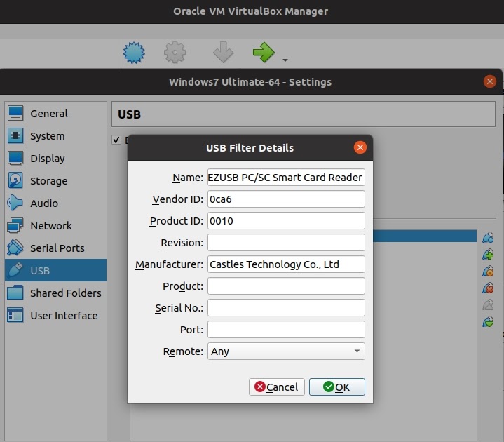The width and height of the screenshot is (504, 442).
Task: Click the Product ID field
Action: (286, 221)
